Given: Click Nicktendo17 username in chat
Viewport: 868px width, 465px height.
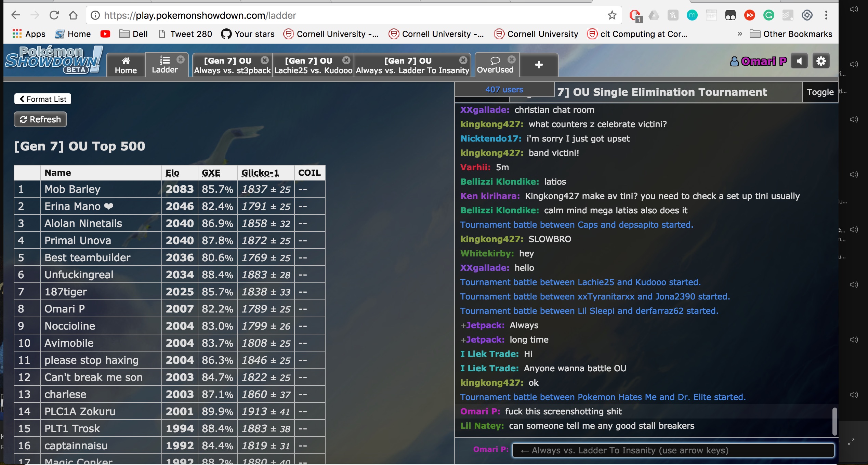Looking at the screenshot, I should tap(490, 138).
